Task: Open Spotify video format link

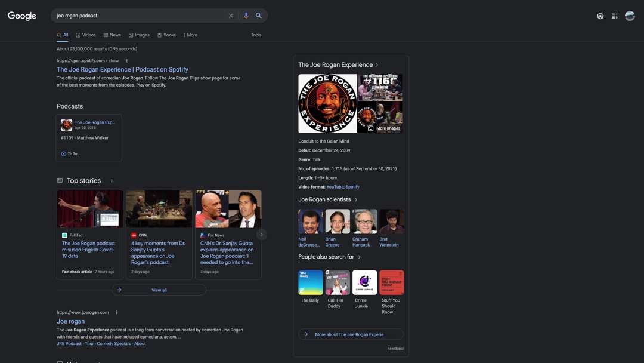Action: (352, 187)
